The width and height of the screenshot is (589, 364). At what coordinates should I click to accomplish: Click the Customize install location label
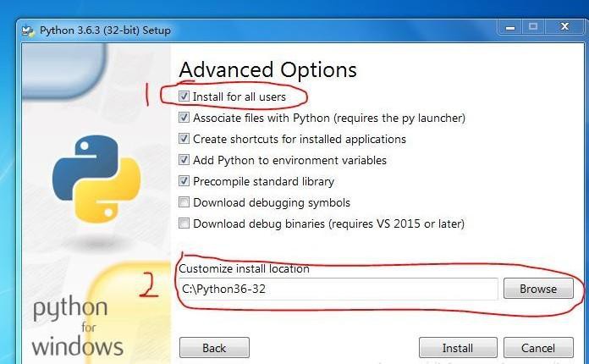click(x=245, y=268)
